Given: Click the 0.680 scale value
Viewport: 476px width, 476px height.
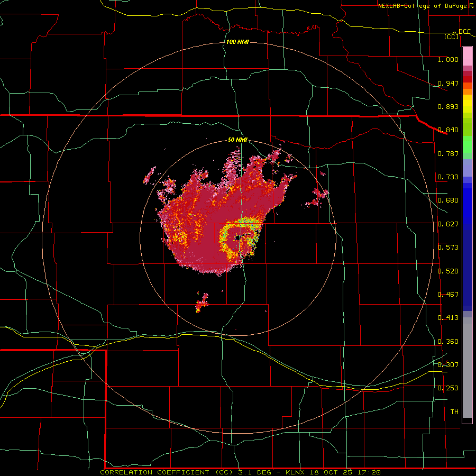Looking at the screenshot, I should coord(448,200).
